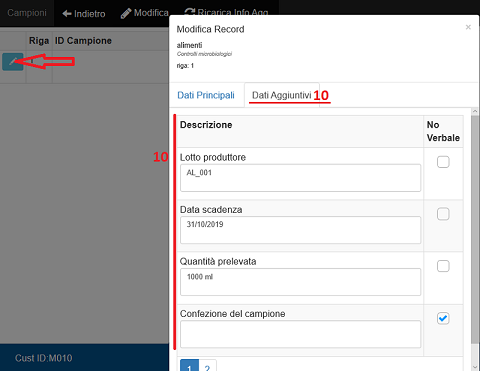Screen dimensions: 480x371
Task: Enable No Verbale for Quantità prelevata
Action: 443,266
